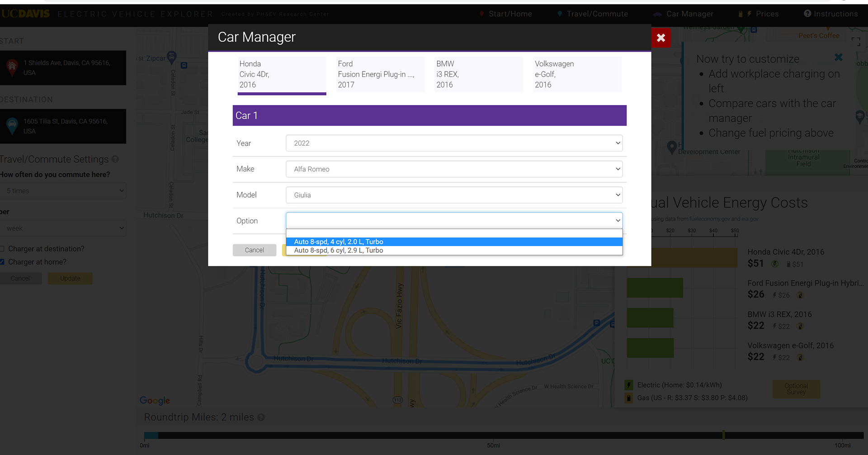Click the lightning icon in Ford Fusion row
This screenshot has height=455, width=868.
(x=774, y=295)
